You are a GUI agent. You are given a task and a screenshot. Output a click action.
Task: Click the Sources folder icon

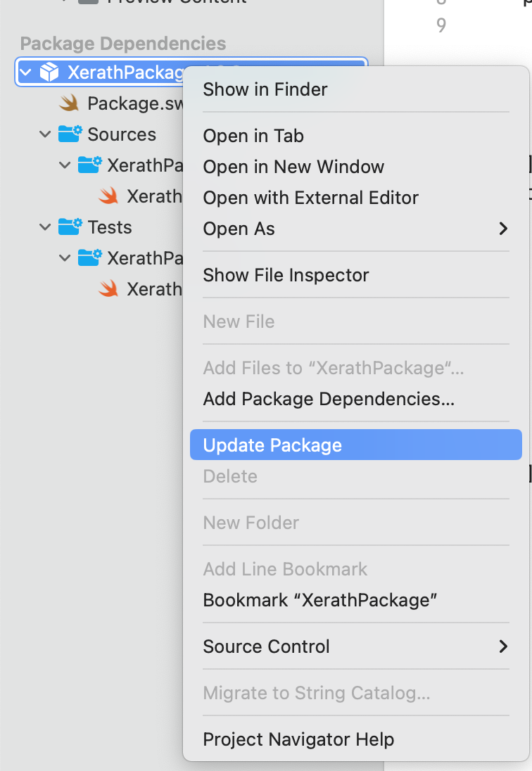coord(70,134)
